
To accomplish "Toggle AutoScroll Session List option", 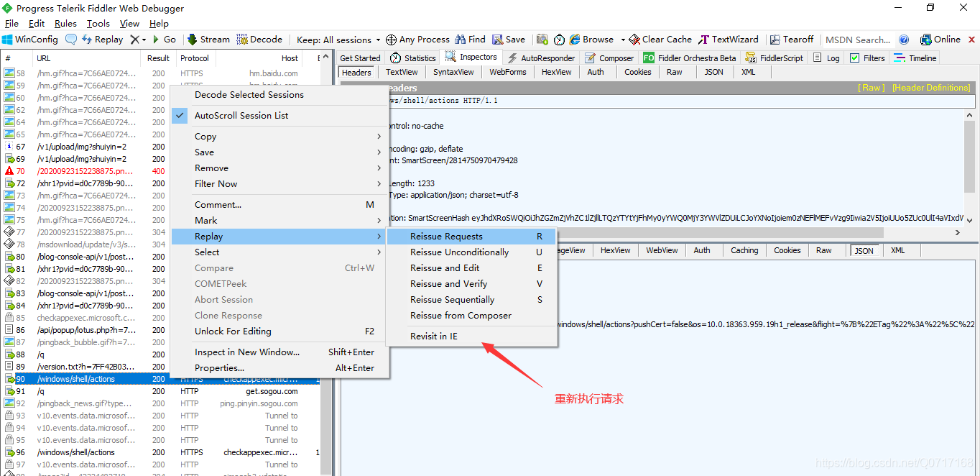I will 280,116.
